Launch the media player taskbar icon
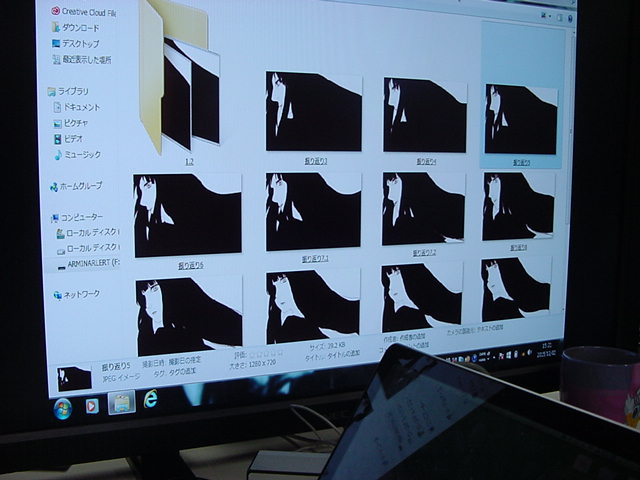 click(92, 406)
